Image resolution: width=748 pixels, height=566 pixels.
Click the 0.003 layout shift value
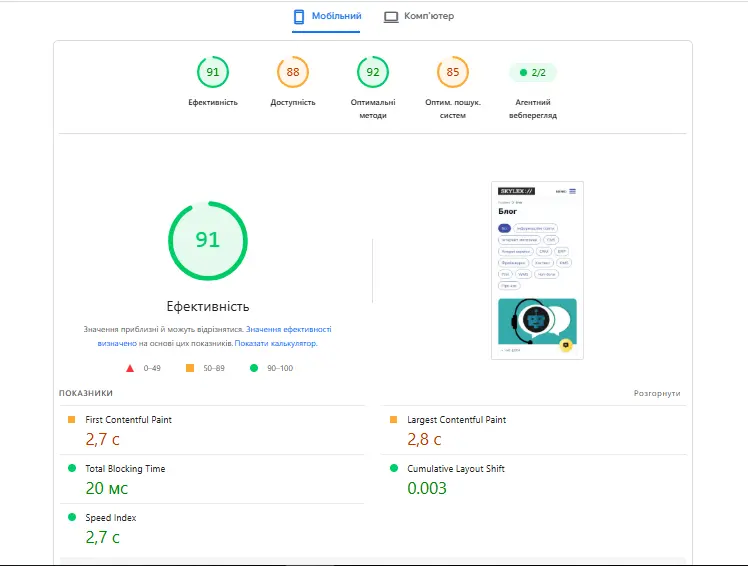pyautogui.click(x=427, y=488)
